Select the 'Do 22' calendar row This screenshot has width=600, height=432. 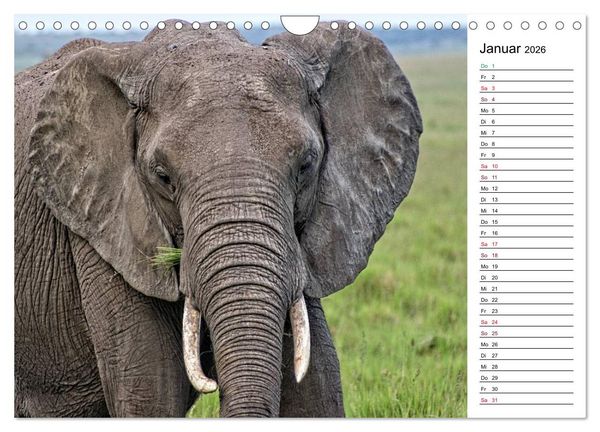(527, 300)
